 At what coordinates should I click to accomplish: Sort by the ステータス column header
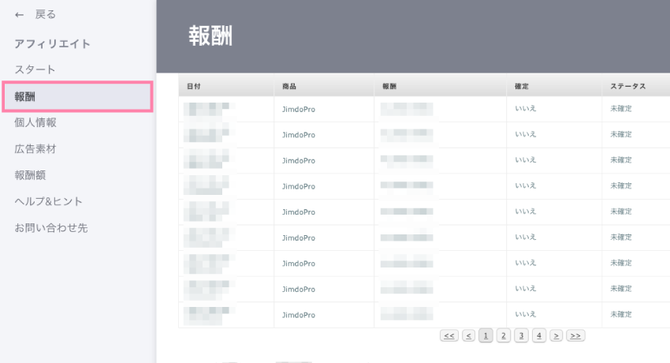point(628,86)
